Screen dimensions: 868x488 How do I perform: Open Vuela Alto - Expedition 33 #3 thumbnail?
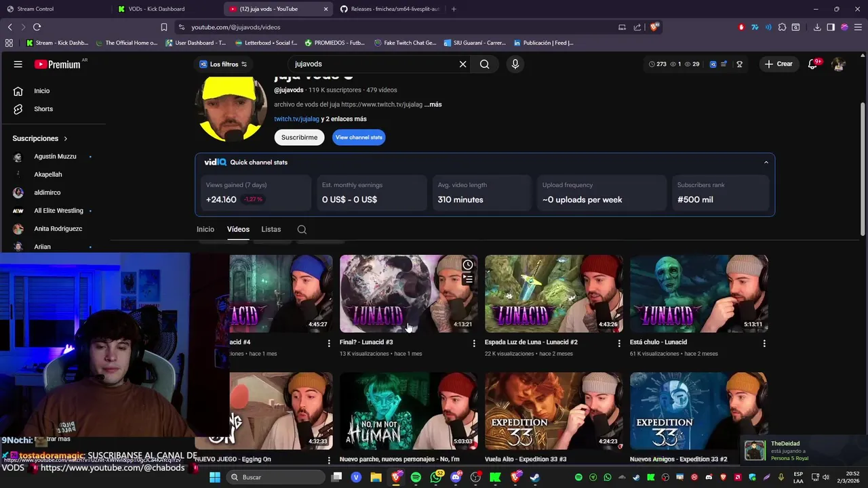click(554, 411)
